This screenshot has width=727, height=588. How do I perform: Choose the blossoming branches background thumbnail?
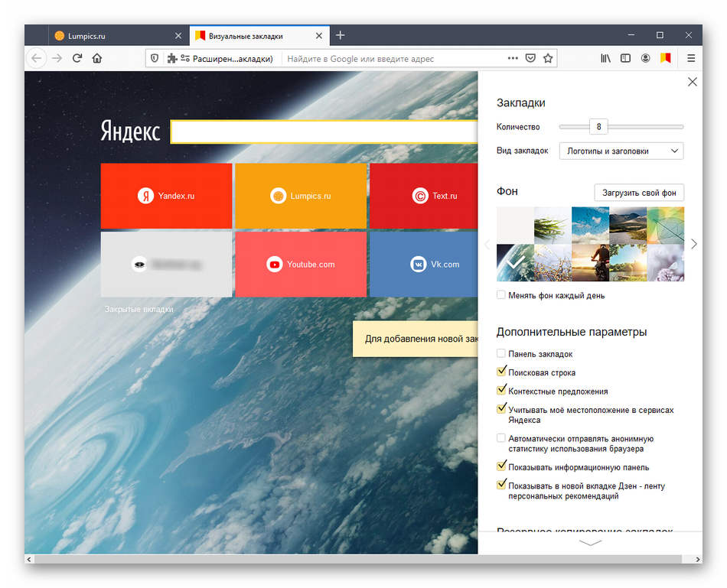coord(553,263)
